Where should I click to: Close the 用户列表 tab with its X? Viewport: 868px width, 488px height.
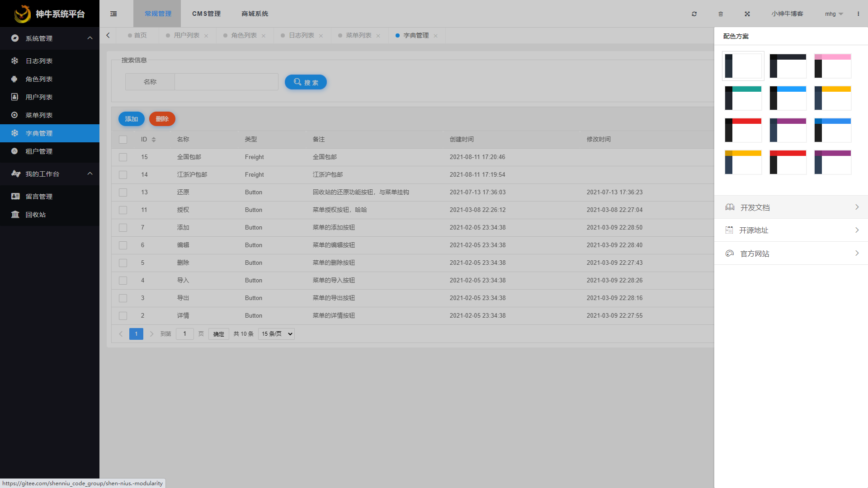coord(206,36)
